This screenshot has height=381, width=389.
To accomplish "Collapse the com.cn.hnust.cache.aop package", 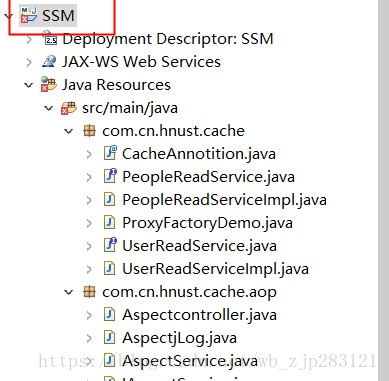I will tap(69, 292).
